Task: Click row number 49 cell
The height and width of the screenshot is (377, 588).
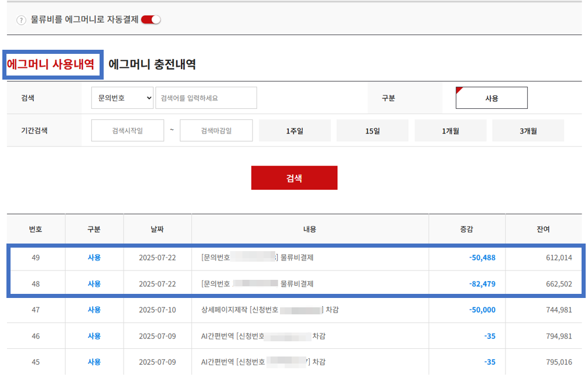Action: point(36,258)
